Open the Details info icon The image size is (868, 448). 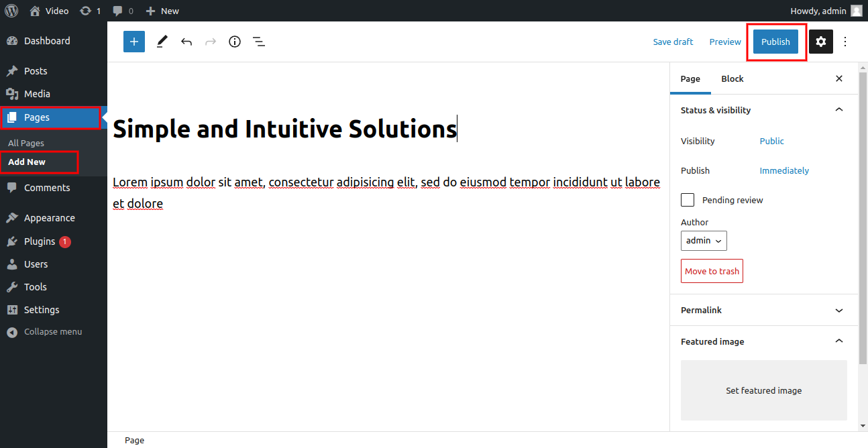(235, 42)
